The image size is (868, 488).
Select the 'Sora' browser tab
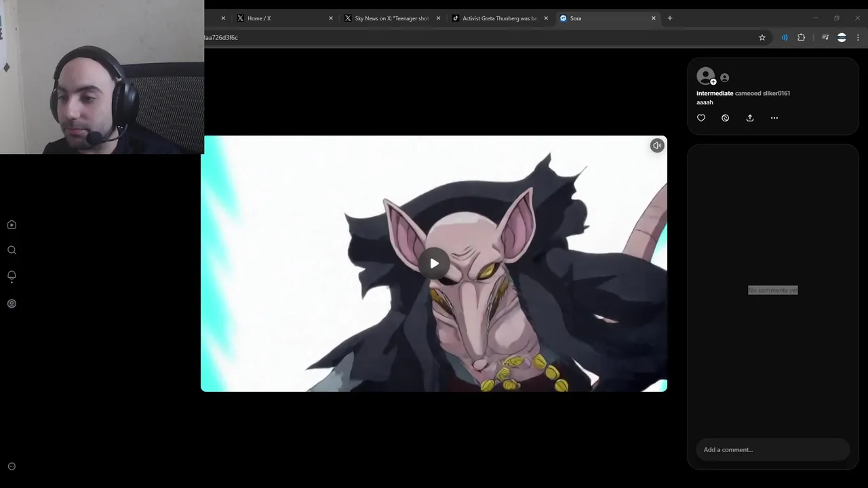coord(607,18)
